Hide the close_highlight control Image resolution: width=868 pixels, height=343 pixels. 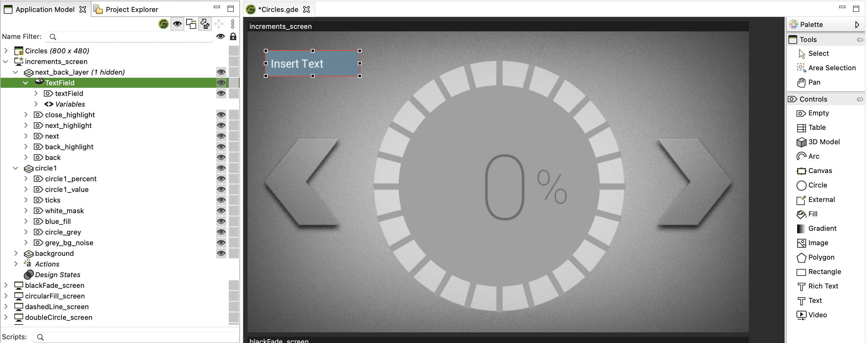[x=221, y=115]
